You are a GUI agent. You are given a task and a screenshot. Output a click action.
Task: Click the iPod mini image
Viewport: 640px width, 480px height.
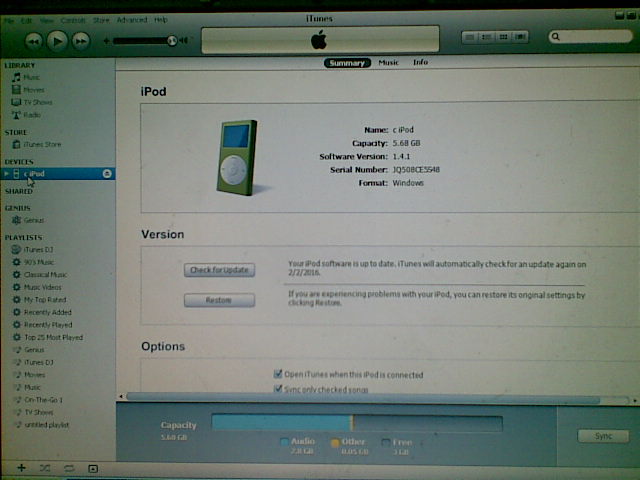pyautogui.click(x=238, y=158)
